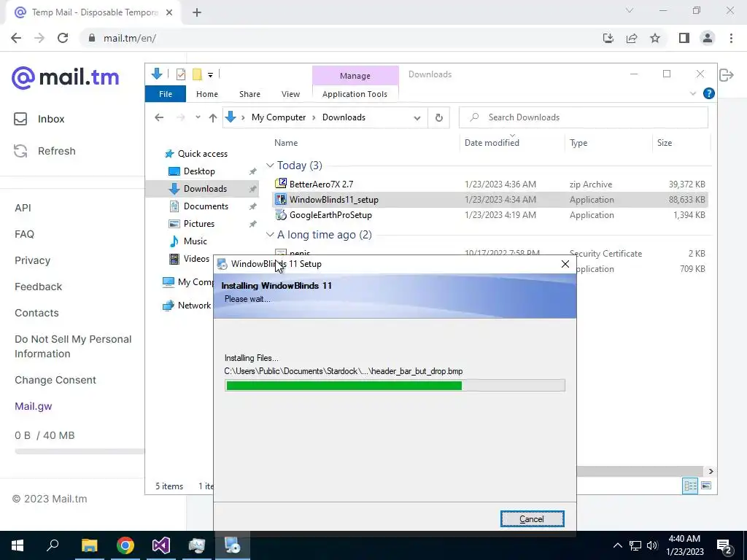Open Visual Studio from taskbar

click(161, 545)
